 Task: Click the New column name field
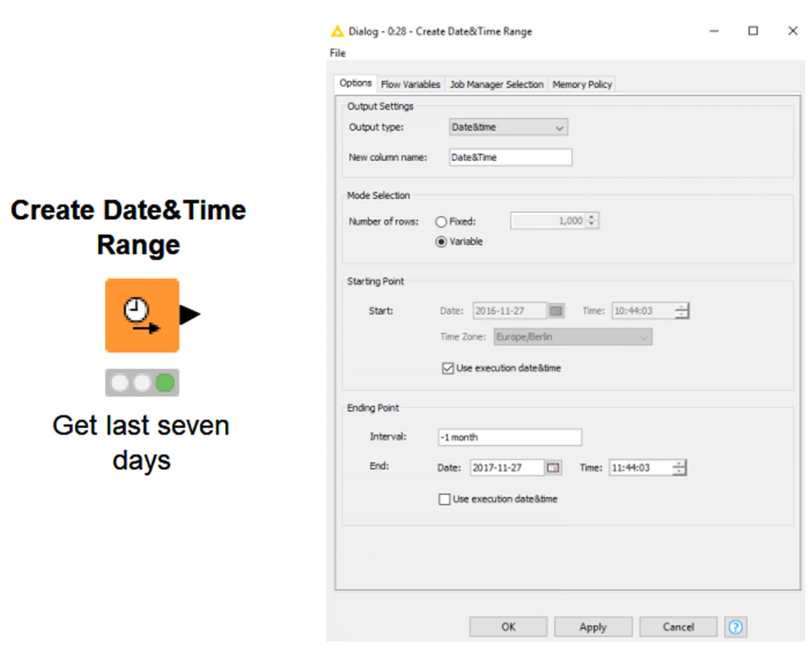[511, 157]
